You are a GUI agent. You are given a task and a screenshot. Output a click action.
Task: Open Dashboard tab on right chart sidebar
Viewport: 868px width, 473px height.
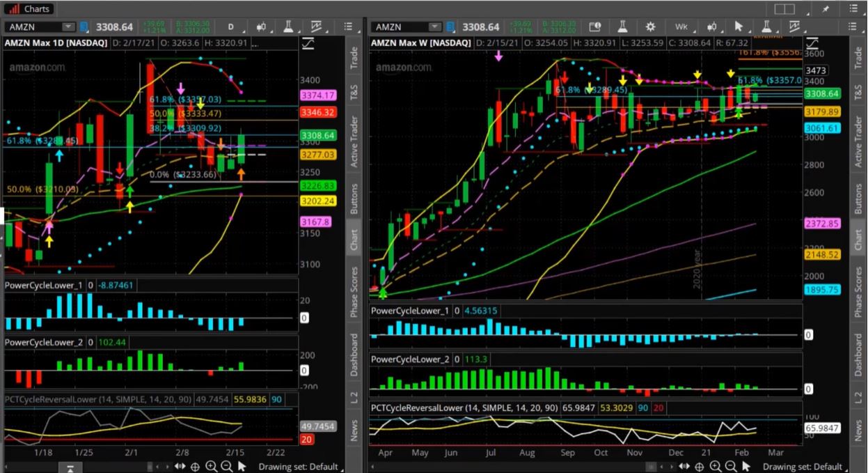pos(858,355)
